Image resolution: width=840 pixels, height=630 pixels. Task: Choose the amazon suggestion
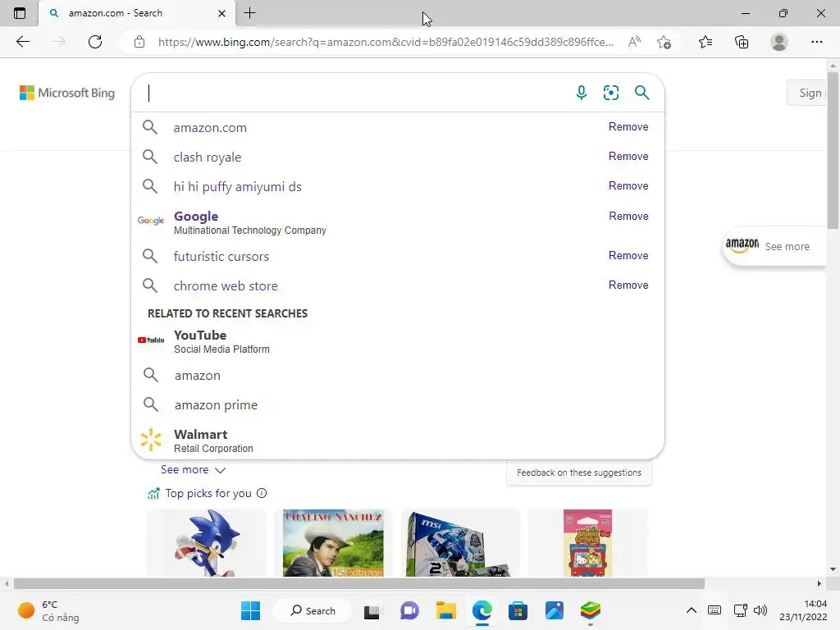(198, 376)
